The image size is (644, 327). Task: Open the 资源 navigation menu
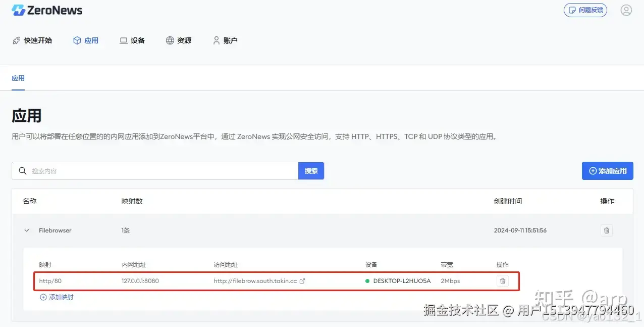tap(179, 40)
